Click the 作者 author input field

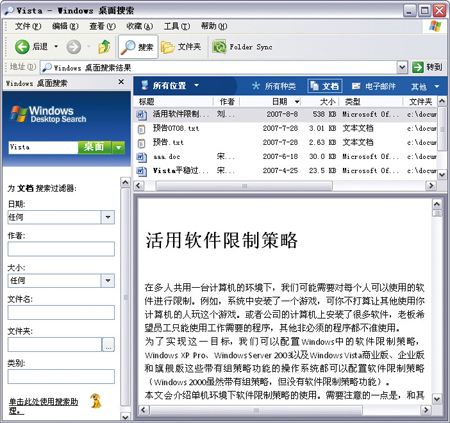pos(61,249)
